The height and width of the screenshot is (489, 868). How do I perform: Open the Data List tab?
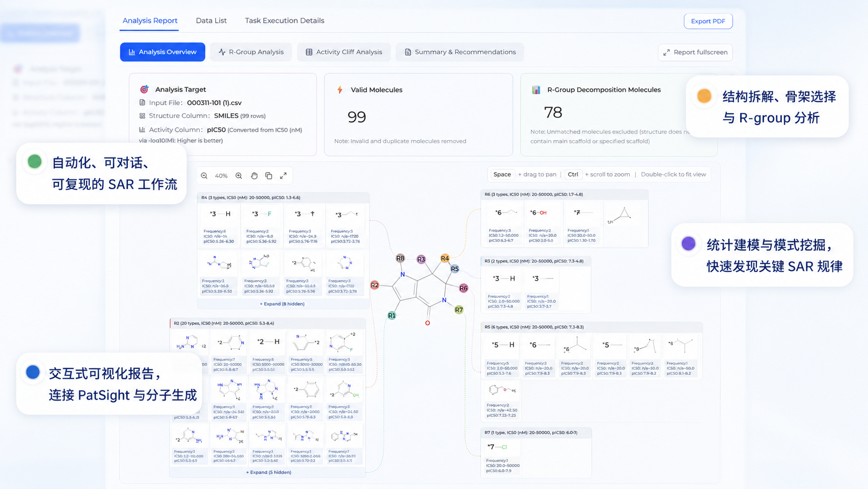(x=211, y=21)
